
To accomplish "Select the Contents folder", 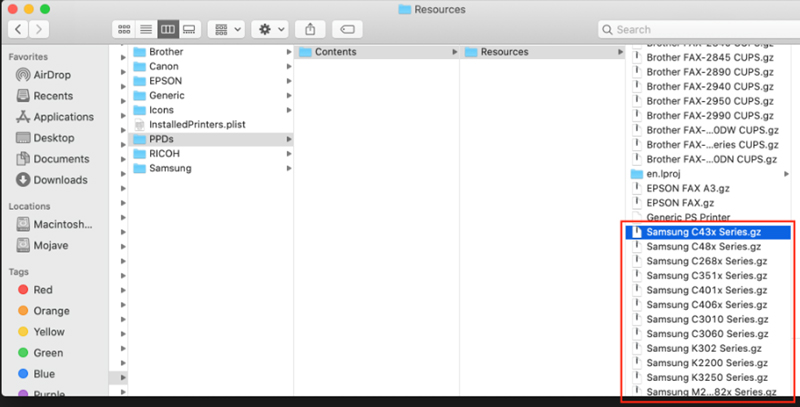I will pyautogui.click(x=377, y=52).
